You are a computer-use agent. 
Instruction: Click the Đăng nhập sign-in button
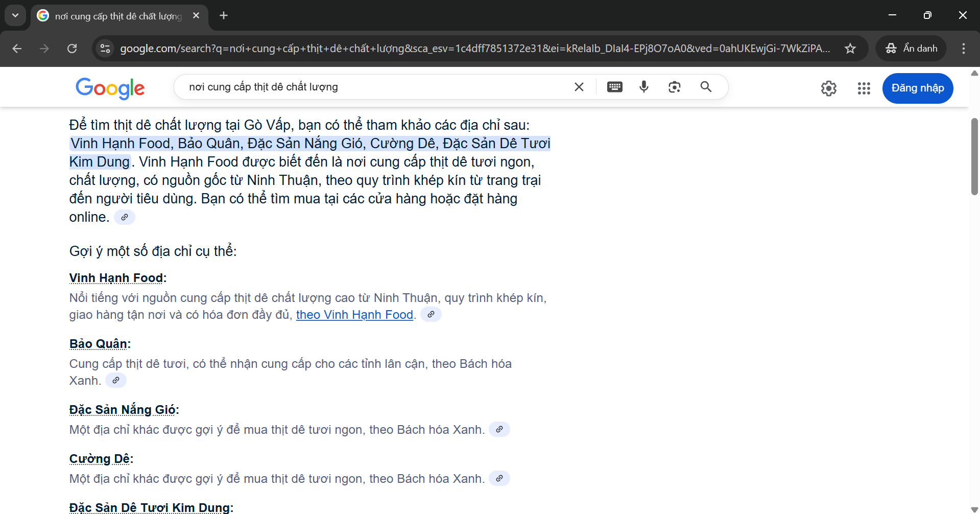pyautogui.click(x=918, y=88)
